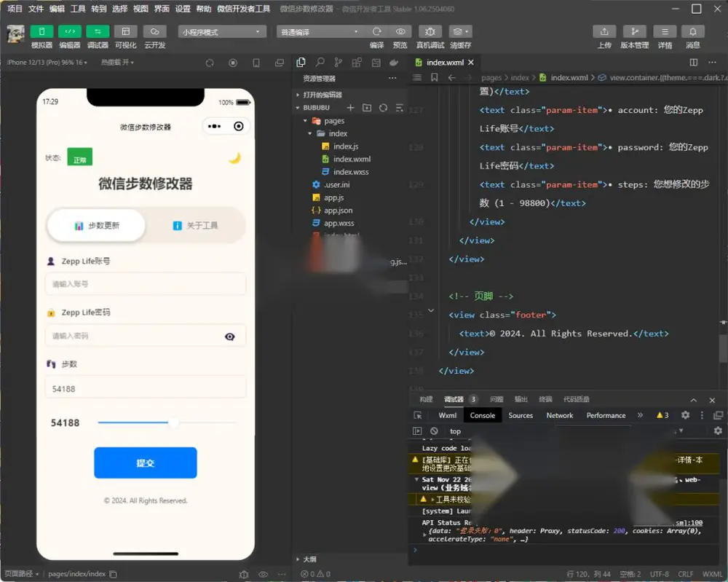The image size is (728, 582).
Task: Click the mini program capsule menu dots
Action: tap(215, 126)
